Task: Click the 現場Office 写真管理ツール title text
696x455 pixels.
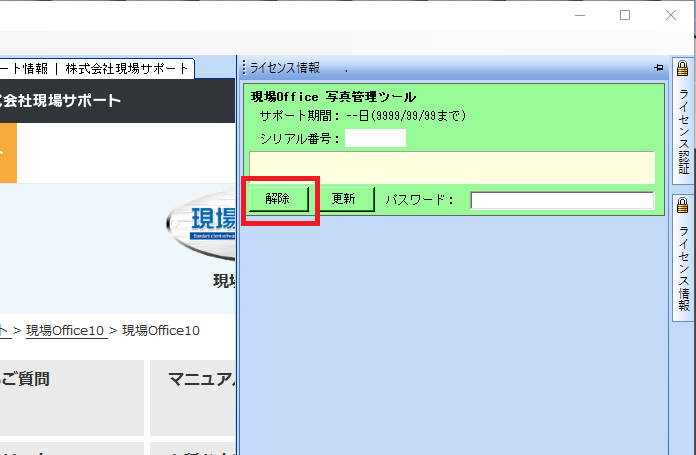Action: [x=333, y=96]
